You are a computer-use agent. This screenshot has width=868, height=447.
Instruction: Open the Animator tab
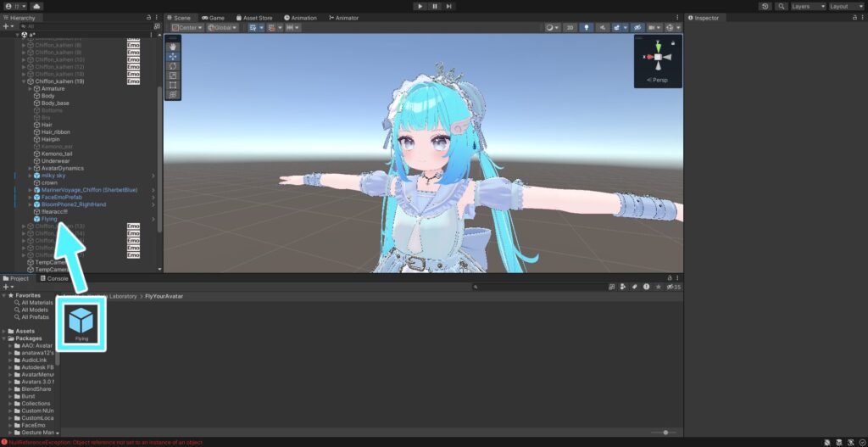pos(343,17)
